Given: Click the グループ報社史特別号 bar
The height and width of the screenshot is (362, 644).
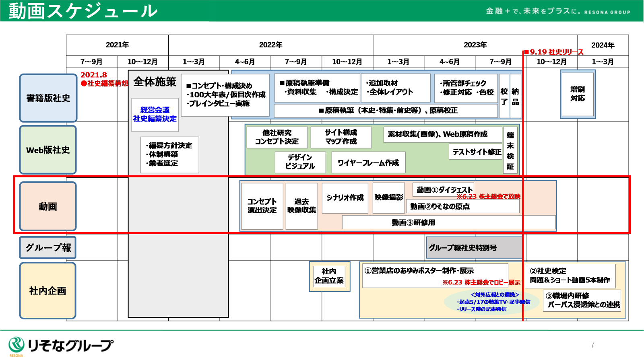Looking at the screenshot, I should [x=474, y=248].
